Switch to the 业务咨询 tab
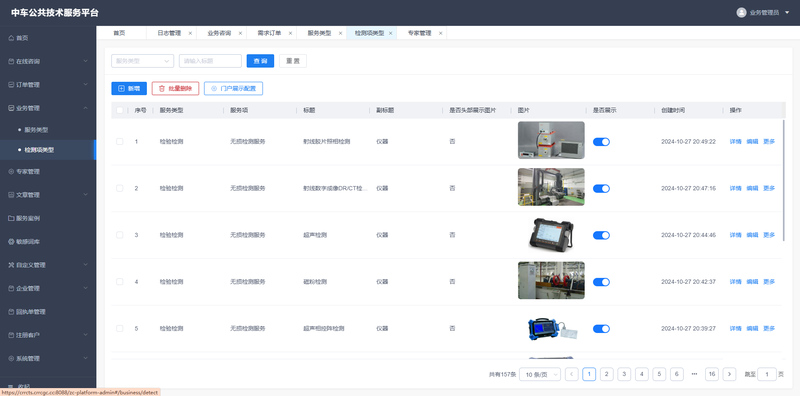This screenshot has height=396, width=800. 219,33
